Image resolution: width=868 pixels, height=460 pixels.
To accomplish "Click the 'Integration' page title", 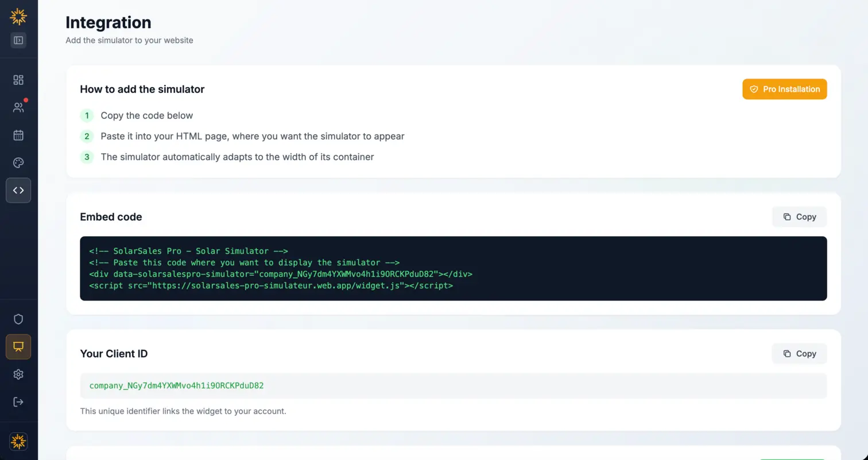I will pyautogui.click(x=108, y=22).
